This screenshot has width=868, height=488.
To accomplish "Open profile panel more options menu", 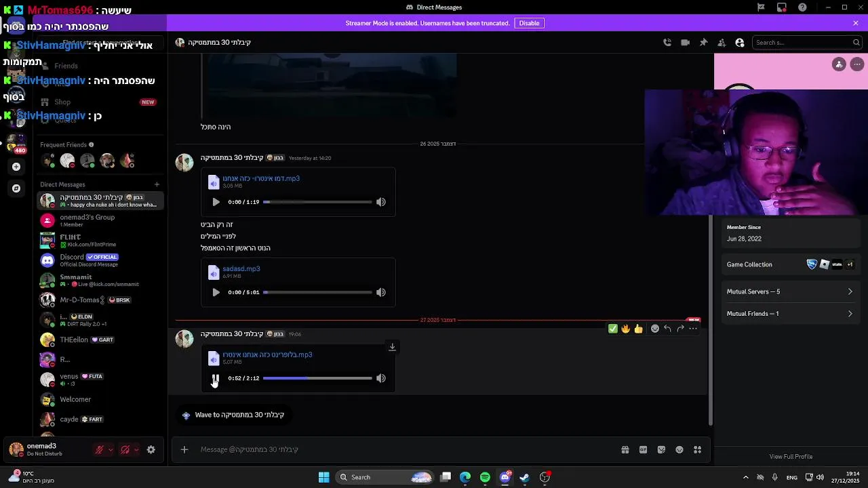I will (x=857, y=64).
